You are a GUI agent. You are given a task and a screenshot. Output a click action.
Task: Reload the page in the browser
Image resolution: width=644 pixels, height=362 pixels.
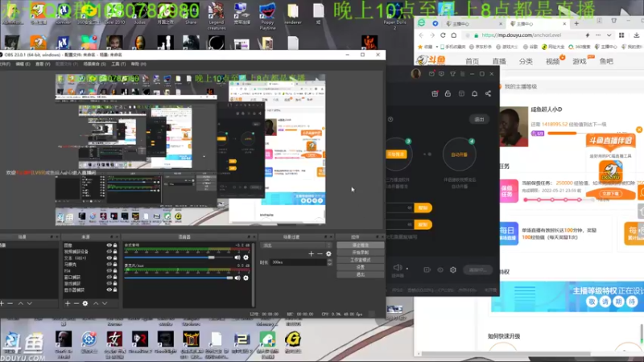point(443,35)
